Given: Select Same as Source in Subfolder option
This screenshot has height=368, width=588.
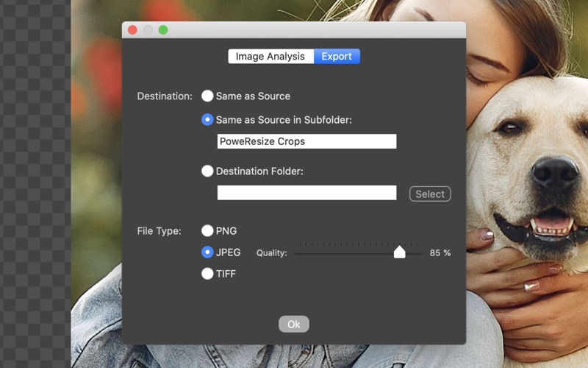Looking at the screenshot, I should coord(207,120).
